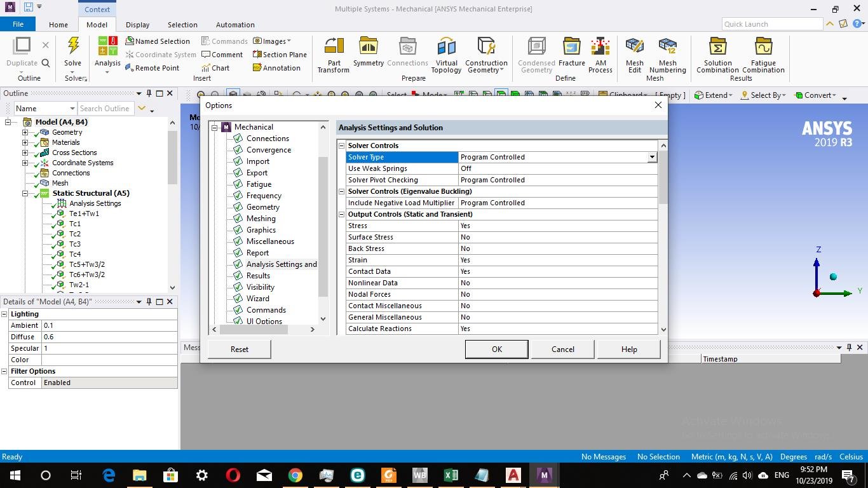
Task: Switch to the Display ribbon tab
Action: 137,25
